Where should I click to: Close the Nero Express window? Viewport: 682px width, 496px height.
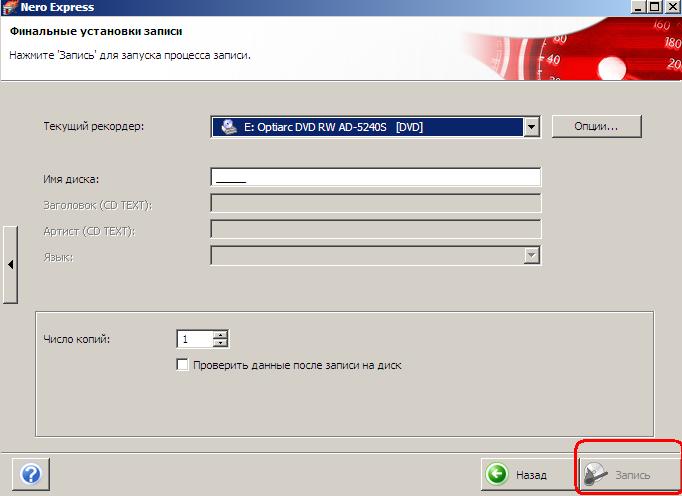673,6
